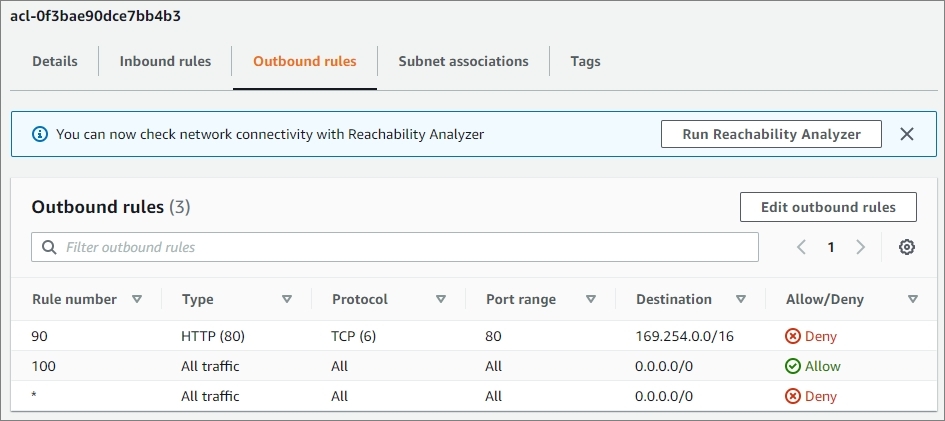This screenshot has height=421, width=945.
Task: Sort by Type column arrow
Action: [287, 299]
